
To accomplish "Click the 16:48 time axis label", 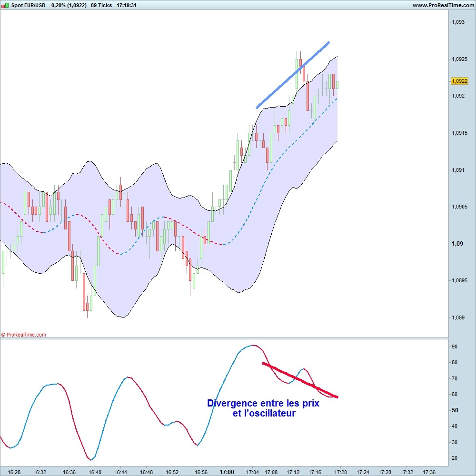I will click(x=146, y=472).
